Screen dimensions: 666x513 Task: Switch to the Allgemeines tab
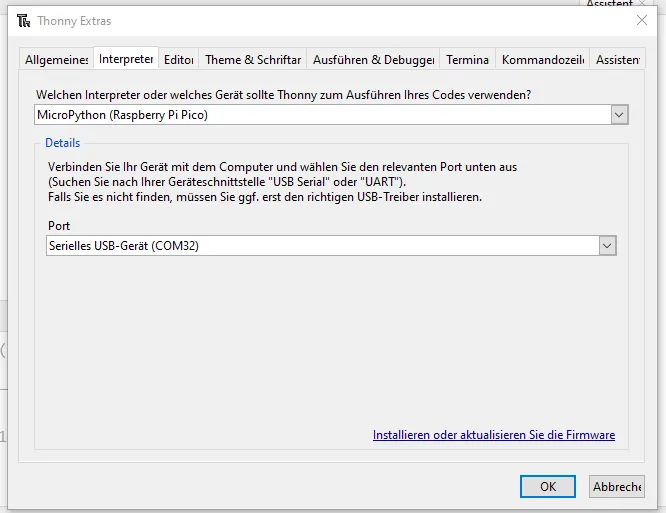coord(57,60)
